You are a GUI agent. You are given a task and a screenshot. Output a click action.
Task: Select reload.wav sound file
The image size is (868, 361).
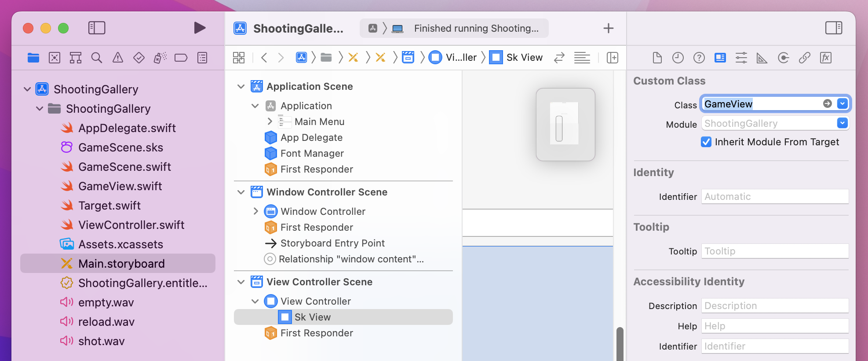point(98,322)
